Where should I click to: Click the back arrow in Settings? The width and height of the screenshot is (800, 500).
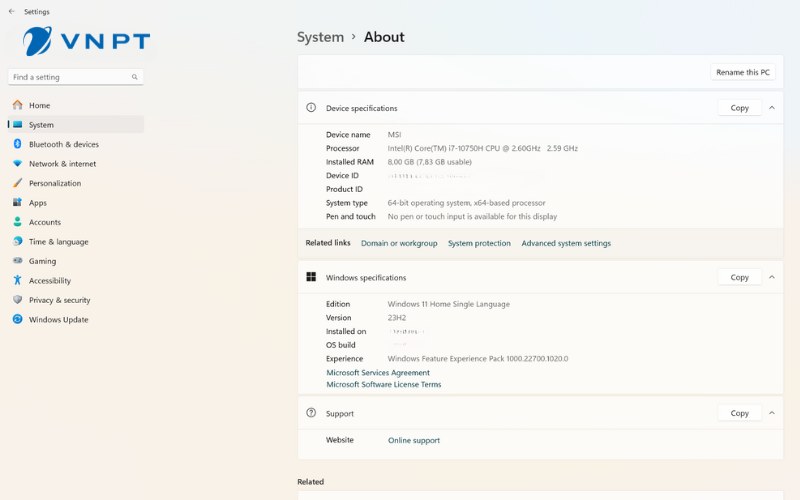[11, 12]
